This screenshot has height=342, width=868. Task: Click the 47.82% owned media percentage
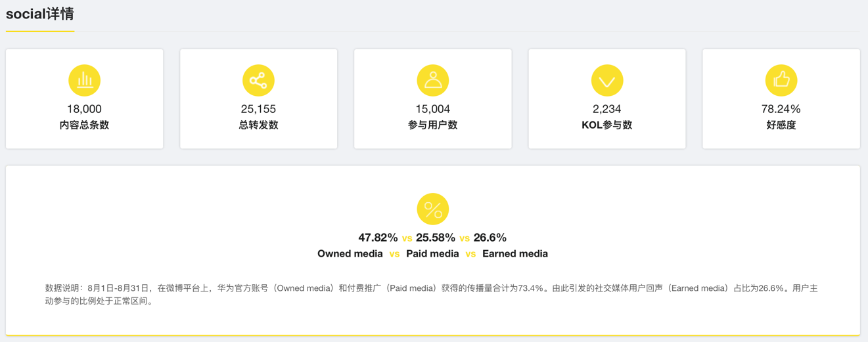coord(378,238)
